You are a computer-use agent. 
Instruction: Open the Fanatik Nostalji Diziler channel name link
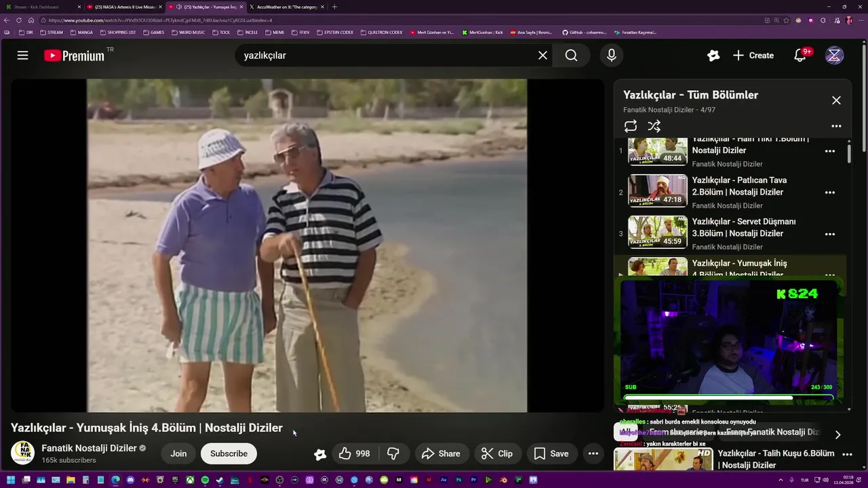click(x=89, y=448)
